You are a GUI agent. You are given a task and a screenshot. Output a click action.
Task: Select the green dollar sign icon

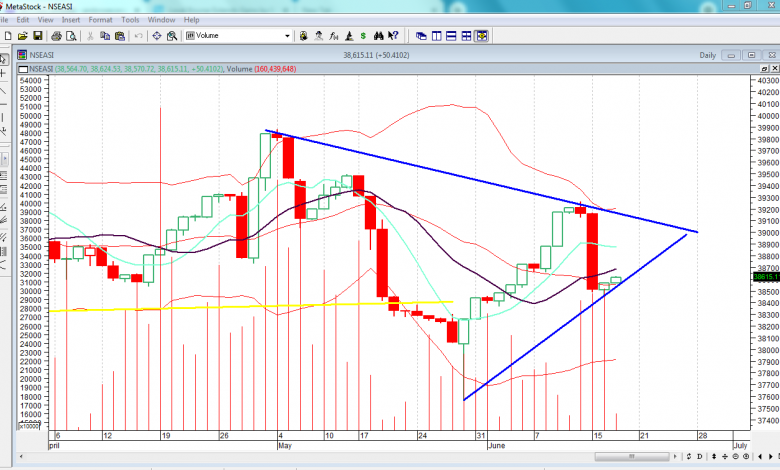pyautogui.click(x=363, y=36)
